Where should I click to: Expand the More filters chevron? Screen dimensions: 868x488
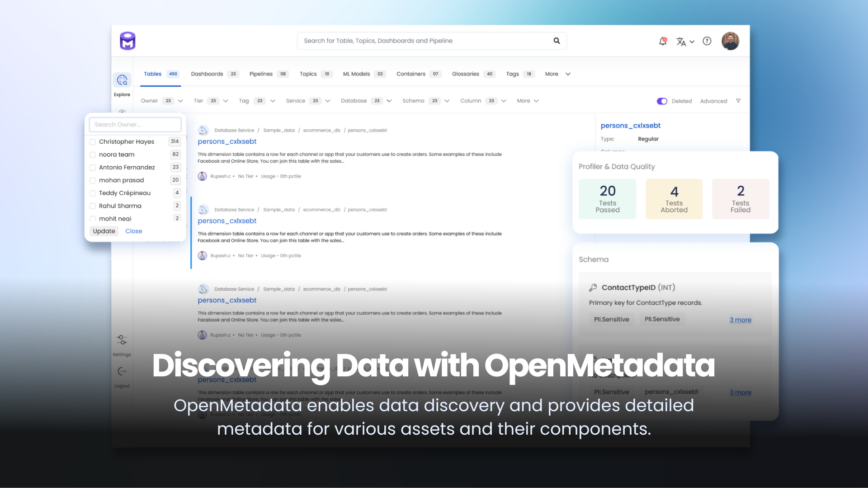[x=536, y=101]
